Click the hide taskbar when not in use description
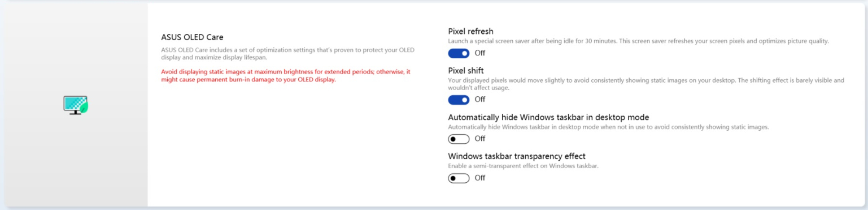This screenshot has height=210, width=868. point(608,127)
